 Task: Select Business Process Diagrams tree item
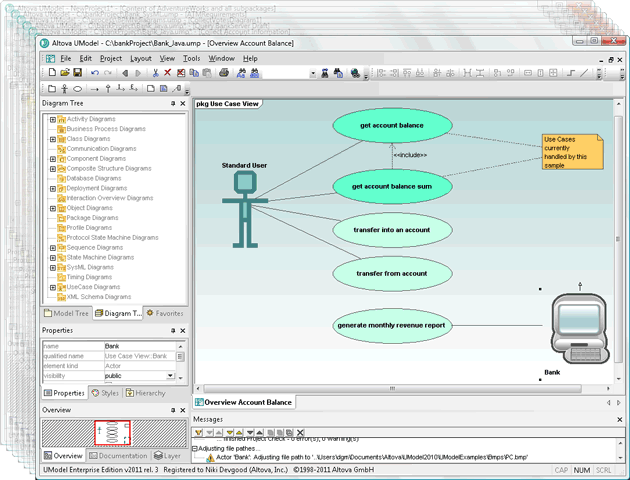click(106, 129)
